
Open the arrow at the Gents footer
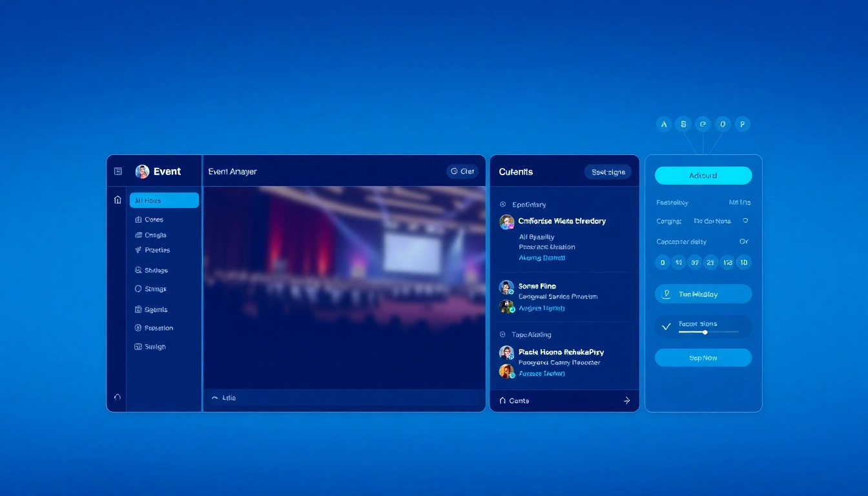(x=626, y=400)
